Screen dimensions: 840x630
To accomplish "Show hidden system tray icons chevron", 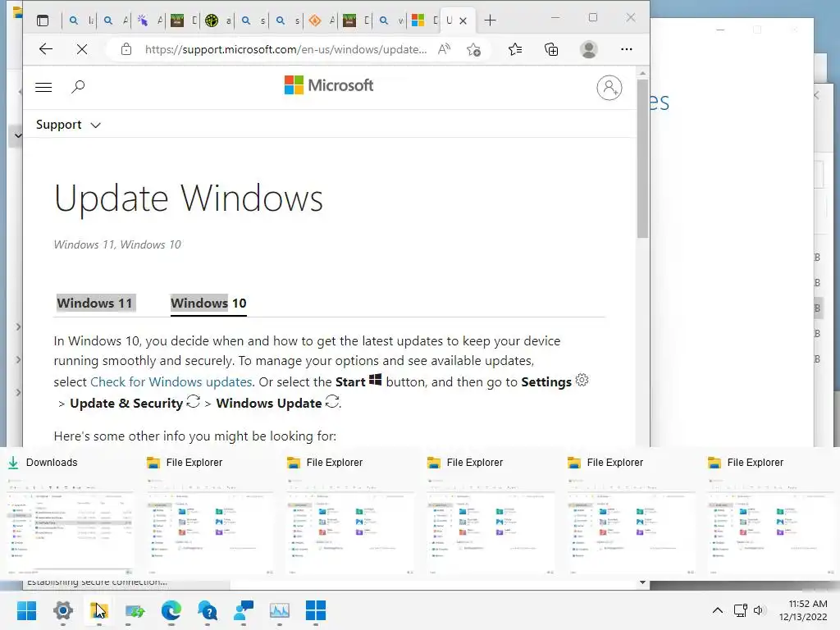I will pyautogui.click(x=718, y=610).
